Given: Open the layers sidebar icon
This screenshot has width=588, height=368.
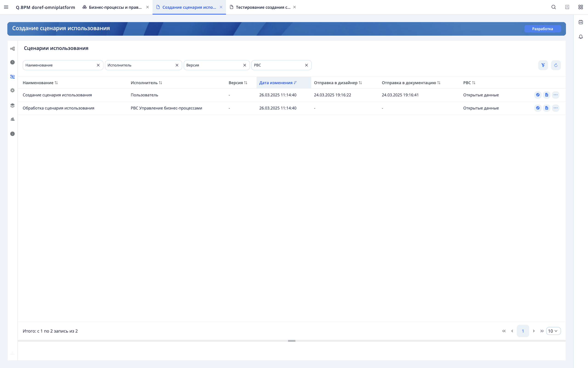Looking at the screenshot, I should click(12, 105).
